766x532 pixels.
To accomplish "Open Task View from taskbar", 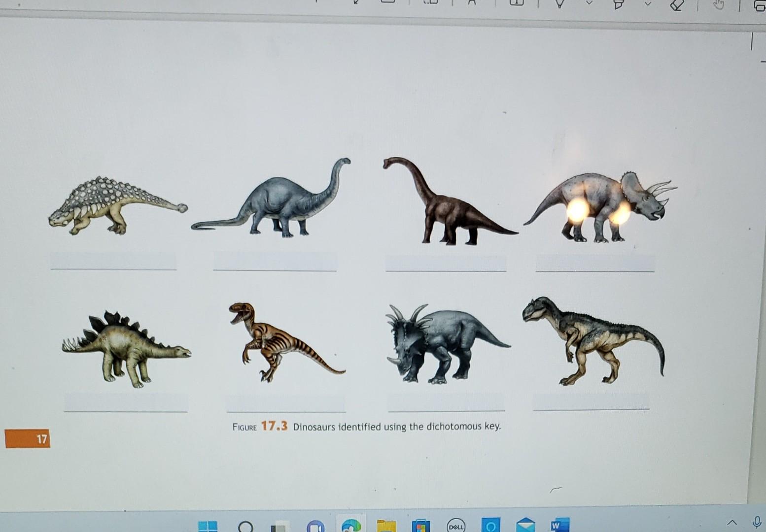I will (x=279, y=527).
